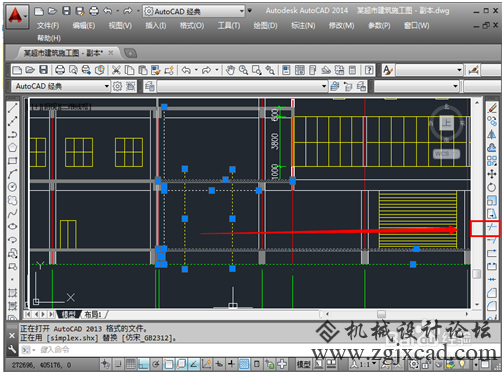Select the Circle drawing tool
This screenshot has height=374, width=504.
tap(12, 187)
